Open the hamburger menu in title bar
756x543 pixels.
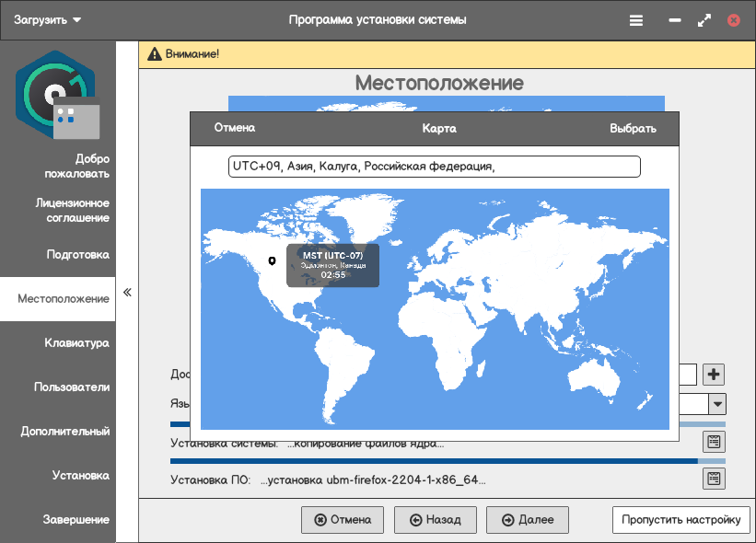pos(636,19)
